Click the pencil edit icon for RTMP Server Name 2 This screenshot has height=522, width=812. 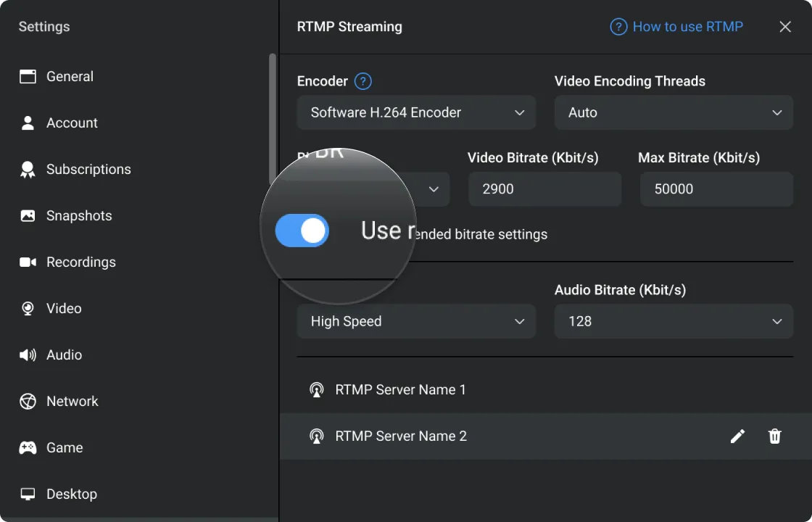click(737, 436)
